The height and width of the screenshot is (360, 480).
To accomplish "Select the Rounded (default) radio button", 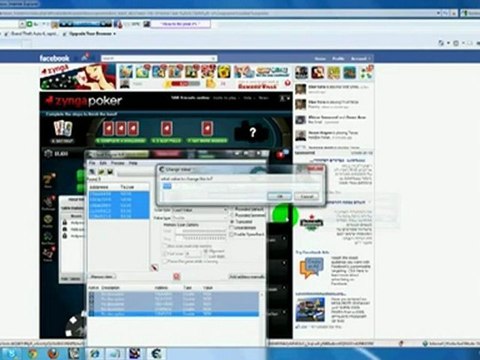I will click(x=232, y=209).
